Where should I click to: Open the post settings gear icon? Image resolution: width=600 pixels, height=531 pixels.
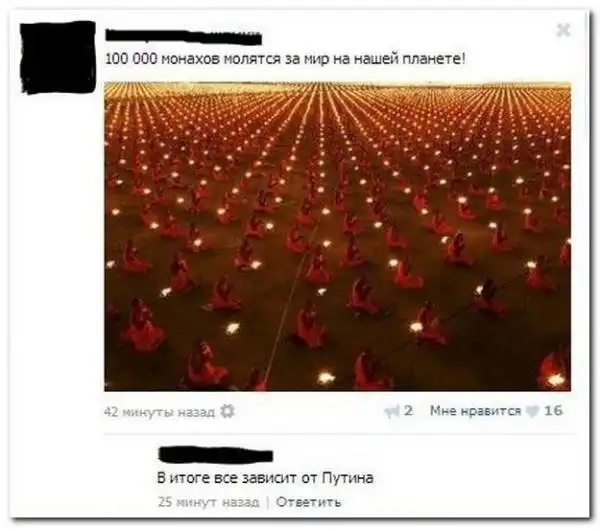coord(227,411)
